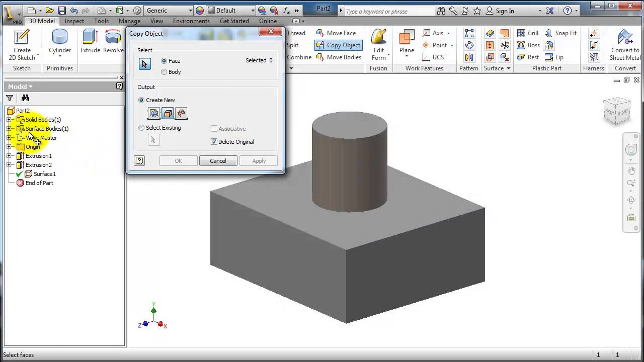
Task: Click the Zoom navigation bar icon
Action: [x=631, y=184]
